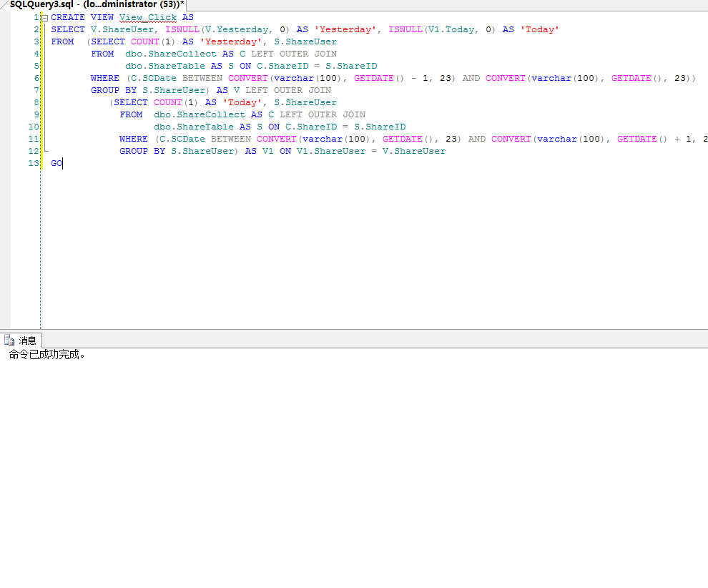Switch to the 消息 messages tab
Viewport: 708px width, 588px height.
[21, 340]
